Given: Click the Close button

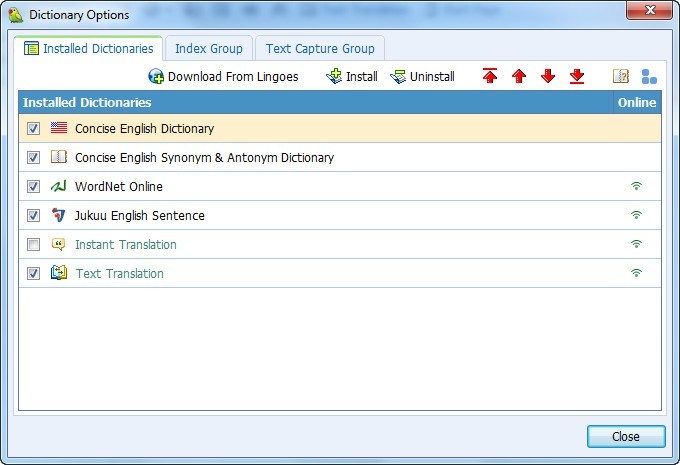Looking at the screenshot, I should coord(626,436).
